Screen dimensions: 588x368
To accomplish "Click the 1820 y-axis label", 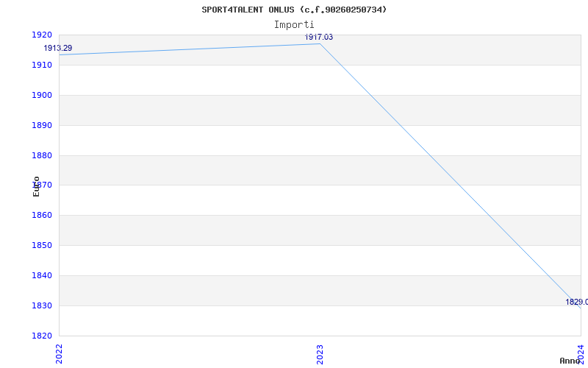I will [42, 336].
